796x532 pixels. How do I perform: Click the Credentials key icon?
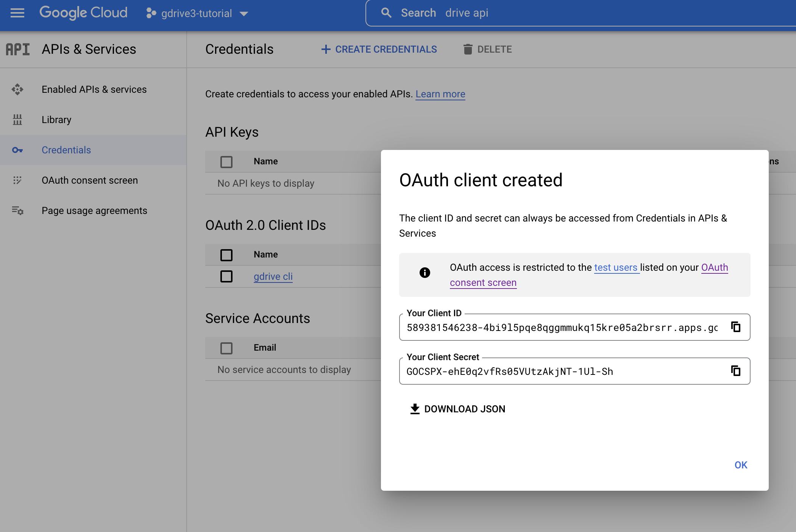[x=17, y=150]
